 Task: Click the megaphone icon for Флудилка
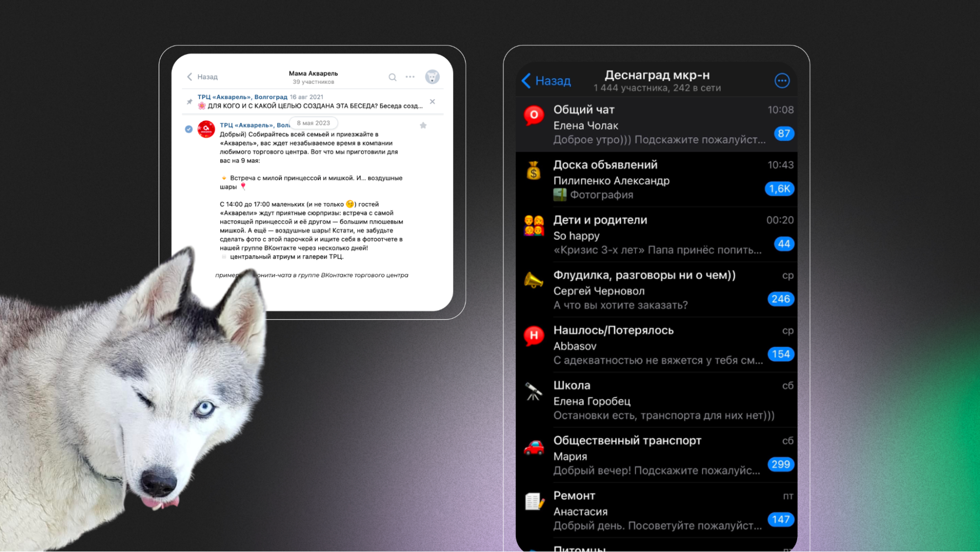(x=534, y=281)
